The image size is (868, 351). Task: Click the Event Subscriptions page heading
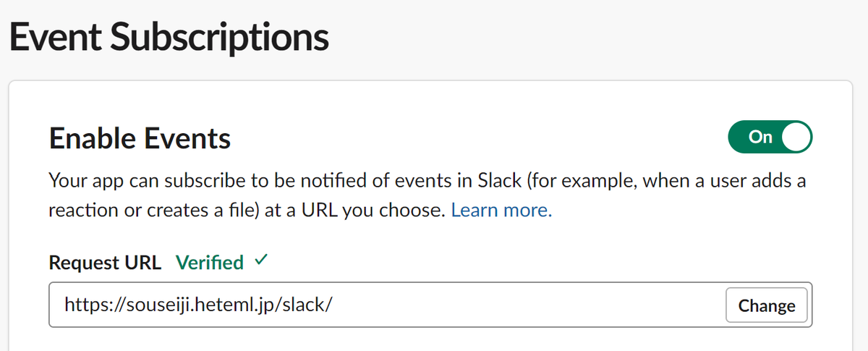tap(169, 37)
